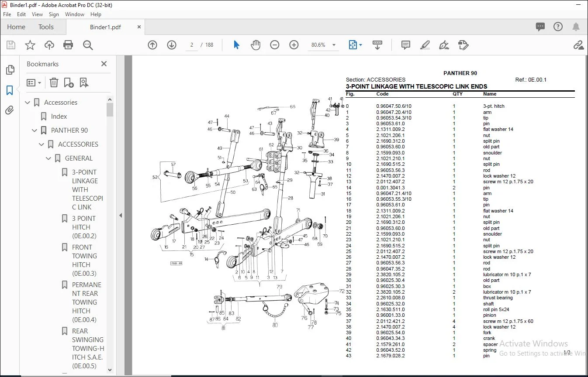Choose the Hand pan tool
This screenshot has height=377, width=588.
256,45
